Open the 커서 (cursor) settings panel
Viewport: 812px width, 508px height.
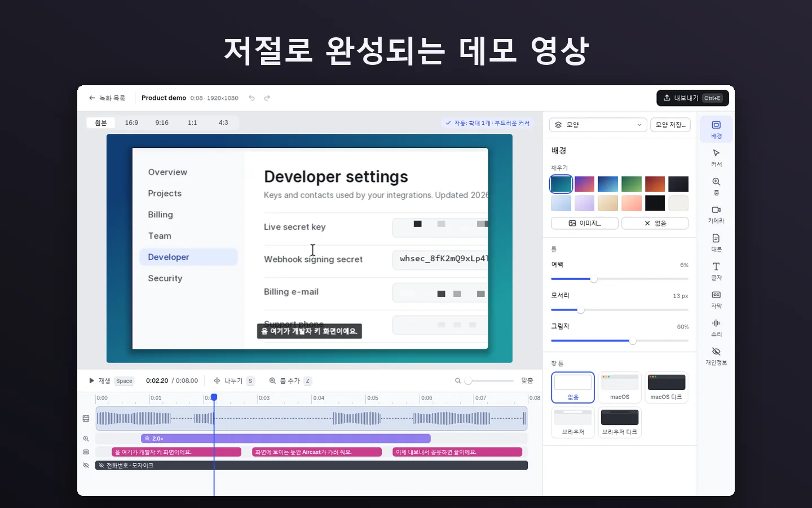point(716,158)
